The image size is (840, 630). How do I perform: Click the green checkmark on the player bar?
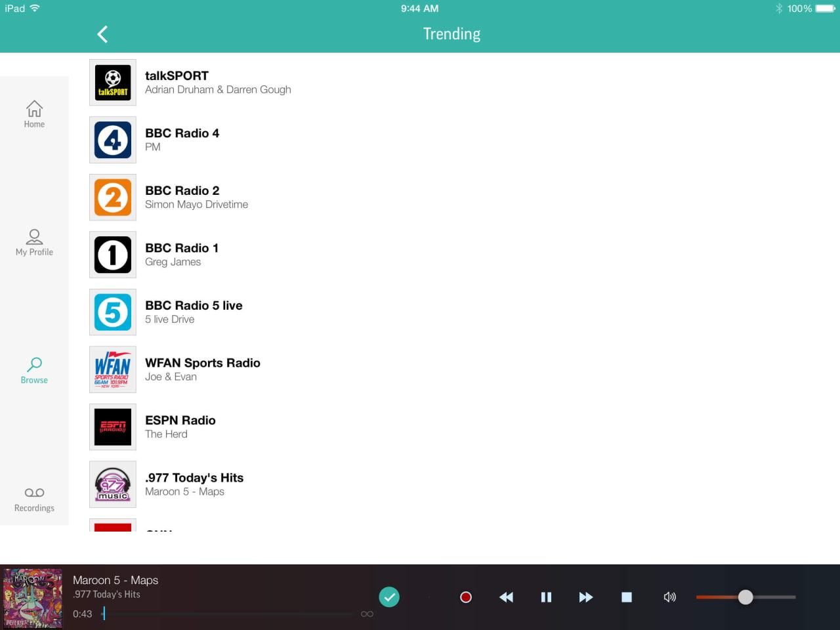[389, 597]
